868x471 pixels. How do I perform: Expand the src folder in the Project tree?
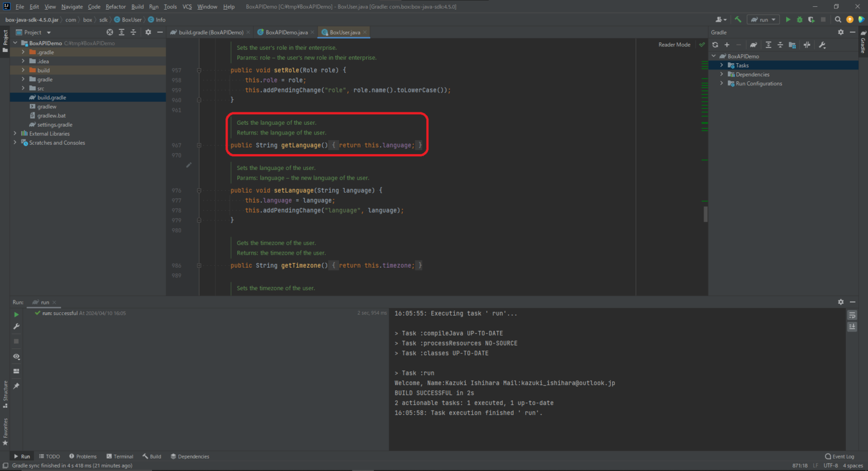coord(23,88)
